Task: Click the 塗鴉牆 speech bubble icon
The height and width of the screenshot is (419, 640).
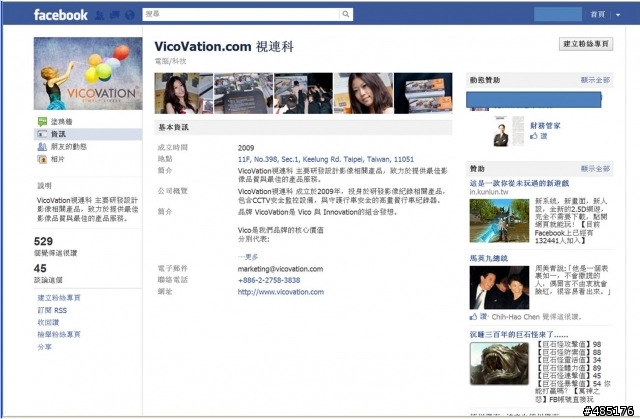Action: tap(42, 122)
